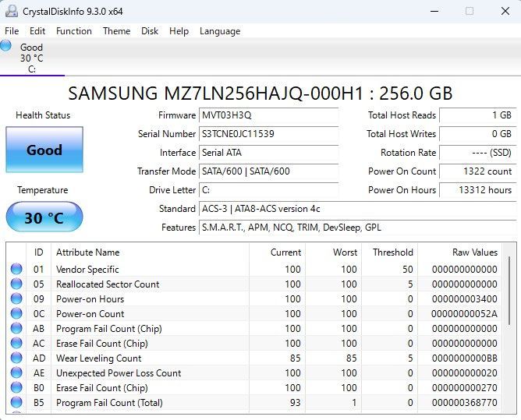Open the Language menu
521x420 pixels.
pos(220,31)
